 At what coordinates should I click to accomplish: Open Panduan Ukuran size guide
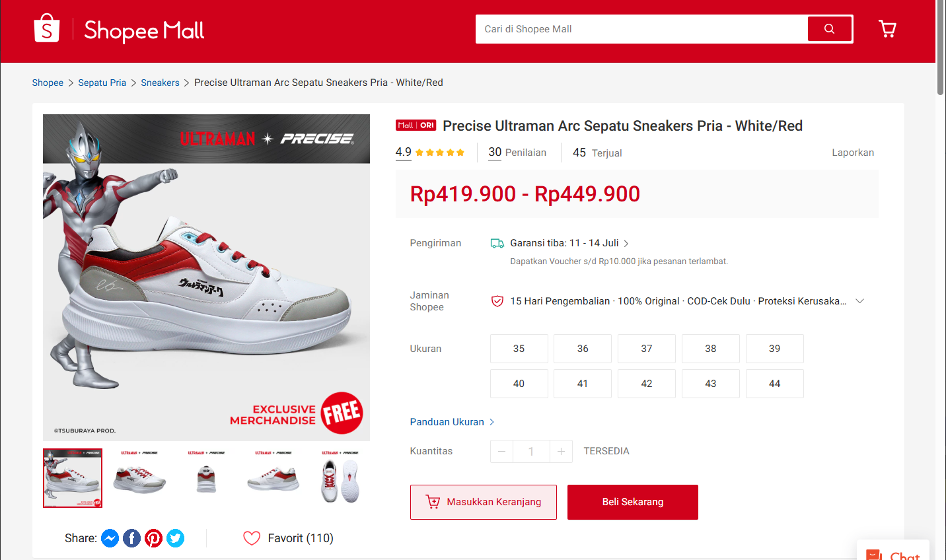pos(452,422)
